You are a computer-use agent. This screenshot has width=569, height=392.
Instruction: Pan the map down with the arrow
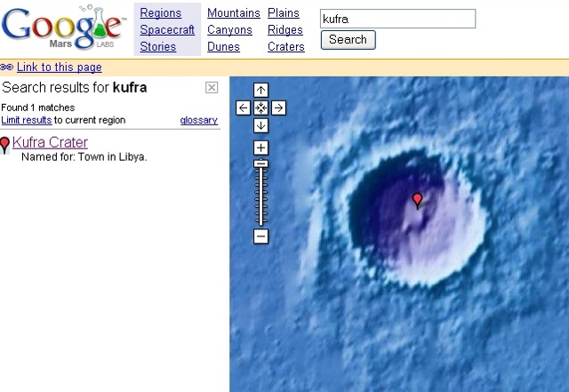[x=260, y=125]
